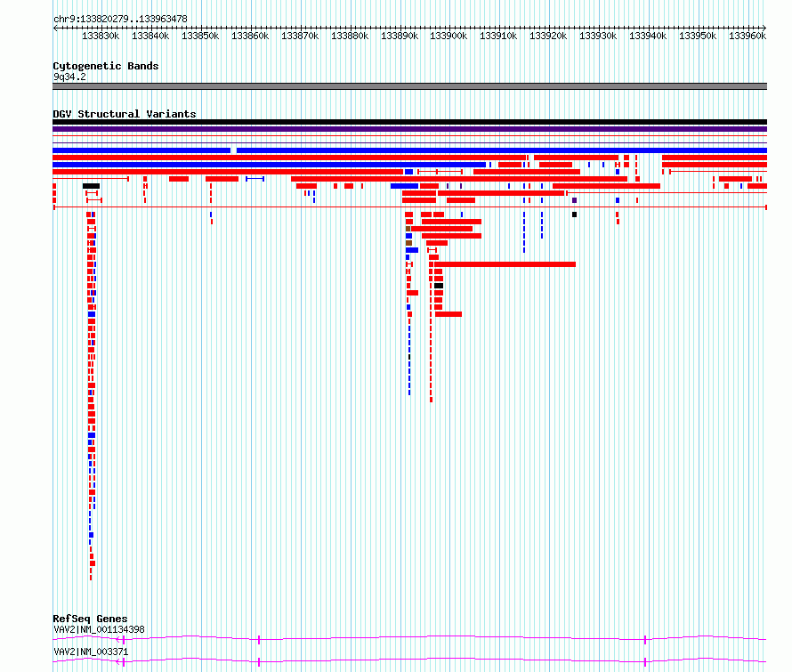Click the gray 9q34.2 cytogenetic band bar
Image resolution: width=792 pixels, height=672 pixels.
409,86
